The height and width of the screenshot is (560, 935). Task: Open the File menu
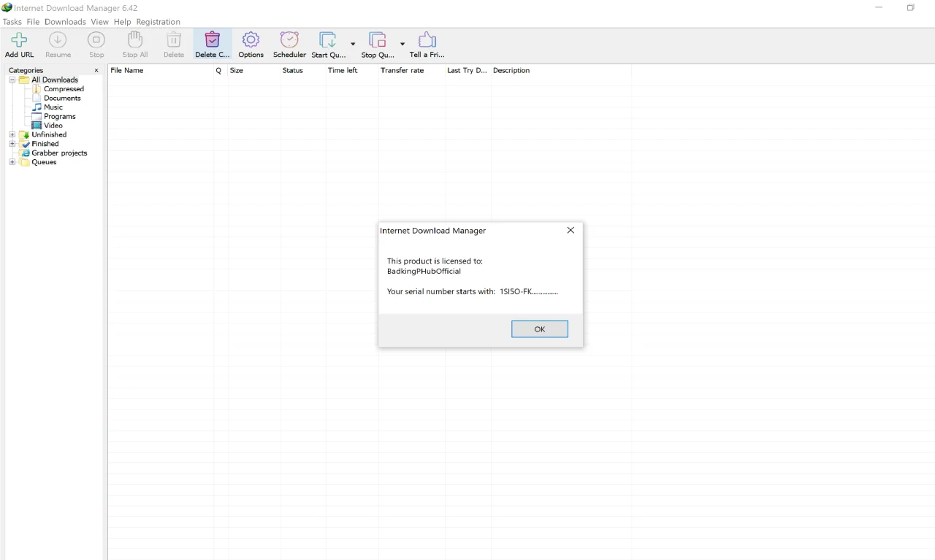[x=33, y=22]
